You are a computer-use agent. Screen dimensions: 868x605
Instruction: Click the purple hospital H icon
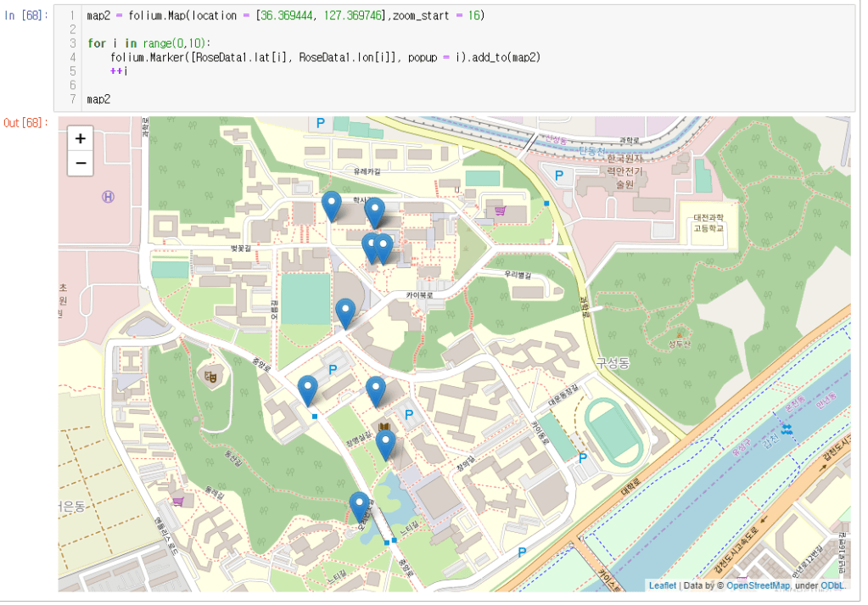coord(108,196)
